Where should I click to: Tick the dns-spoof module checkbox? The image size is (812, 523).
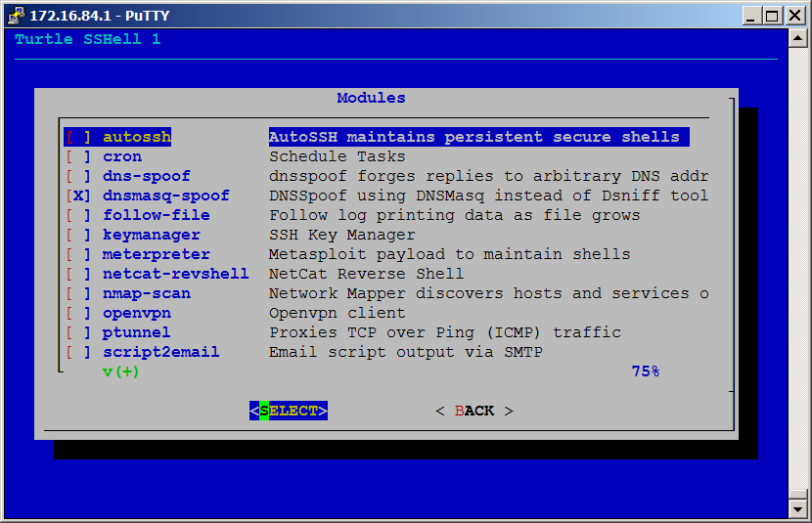tap(78, 177)
